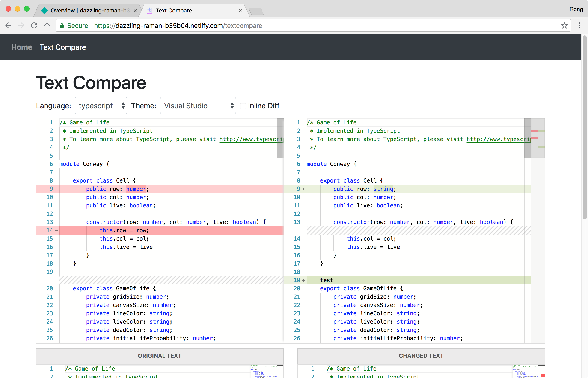Open the Chrome three-dot menu
This screenshot has height=378, width=588.
[580, 25]
